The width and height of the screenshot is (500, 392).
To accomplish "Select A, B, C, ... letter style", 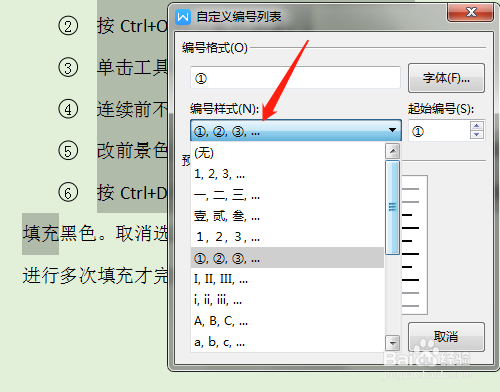I will pos(287,321).
